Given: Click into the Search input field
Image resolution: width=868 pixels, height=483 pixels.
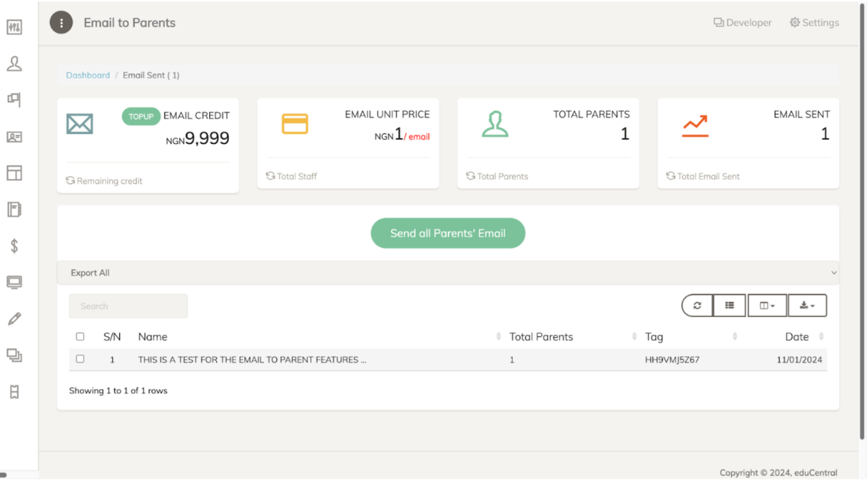Looking at the screenshot, I should 128,306.
